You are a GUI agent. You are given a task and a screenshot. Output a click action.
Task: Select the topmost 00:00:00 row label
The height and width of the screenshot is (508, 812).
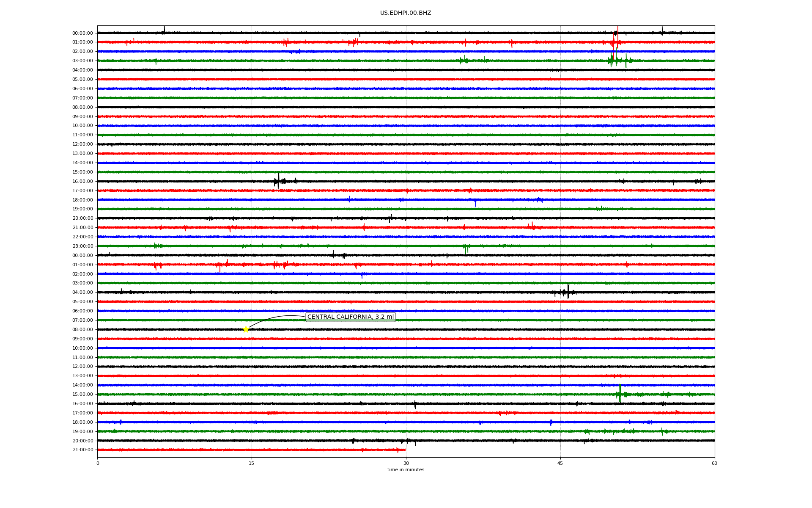82,33
